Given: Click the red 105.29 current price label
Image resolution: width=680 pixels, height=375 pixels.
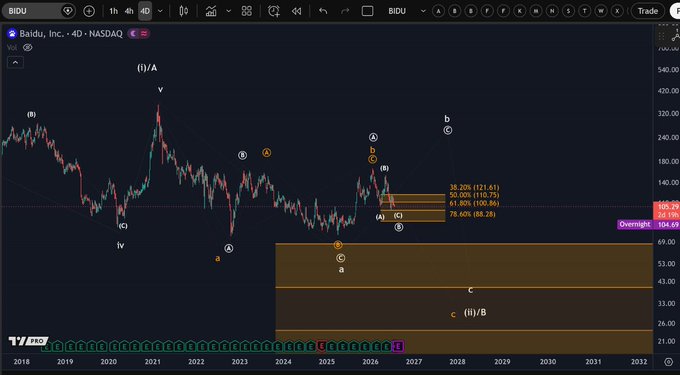Looking at the screenshot, I should [x=666, y=211].
